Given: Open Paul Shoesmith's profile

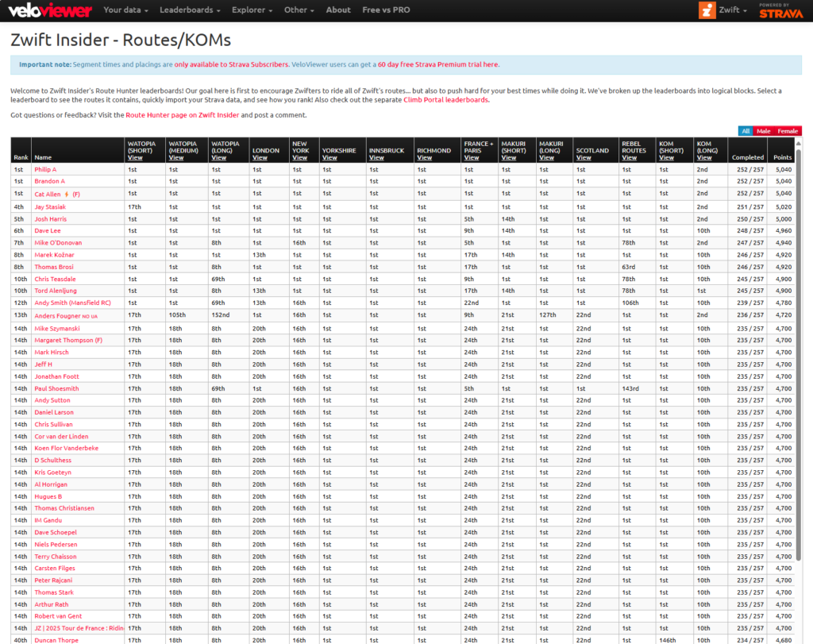Looking at the screenshot, I should (x=56, y=389).
